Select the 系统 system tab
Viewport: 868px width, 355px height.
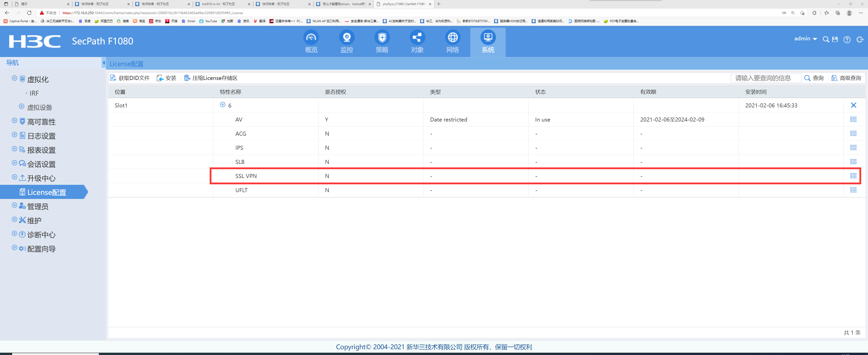coord(487,42)
